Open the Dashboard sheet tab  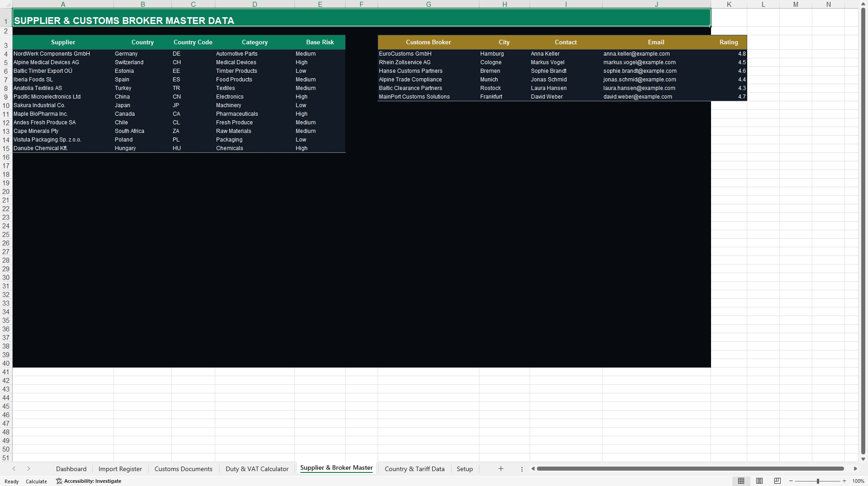[71, 469]
